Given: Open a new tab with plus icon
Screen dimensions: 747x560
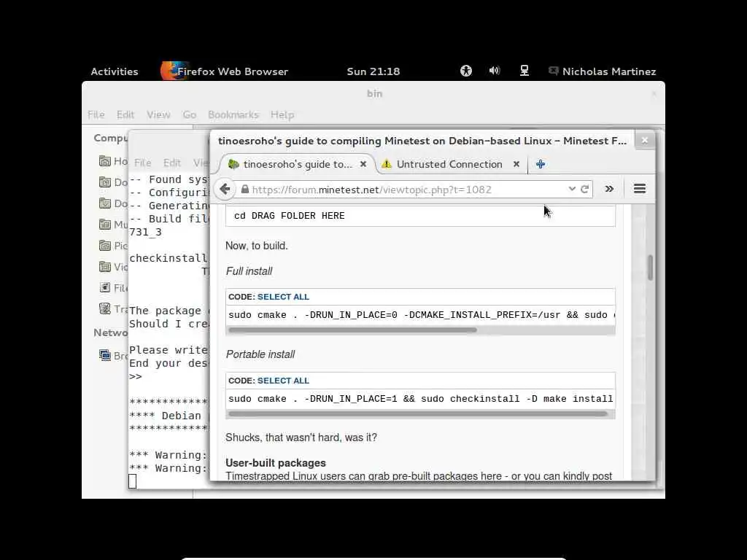Looking at the screenshot, I should point(541,164).
